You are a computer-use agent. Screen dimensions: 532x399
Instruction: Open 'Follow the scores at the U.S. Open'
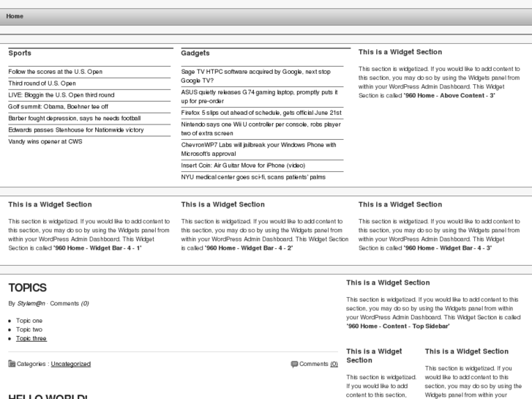[56, 72]
